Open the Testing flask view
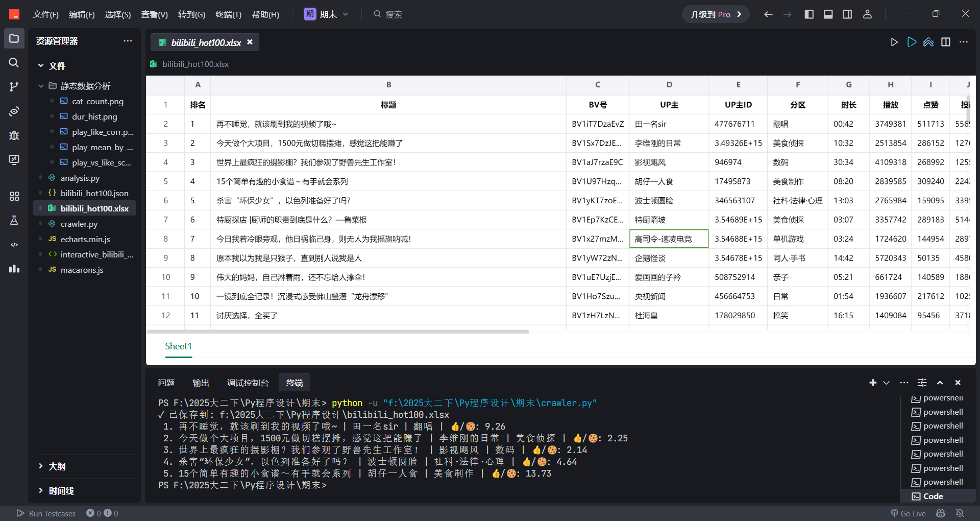 coord(14,220)
